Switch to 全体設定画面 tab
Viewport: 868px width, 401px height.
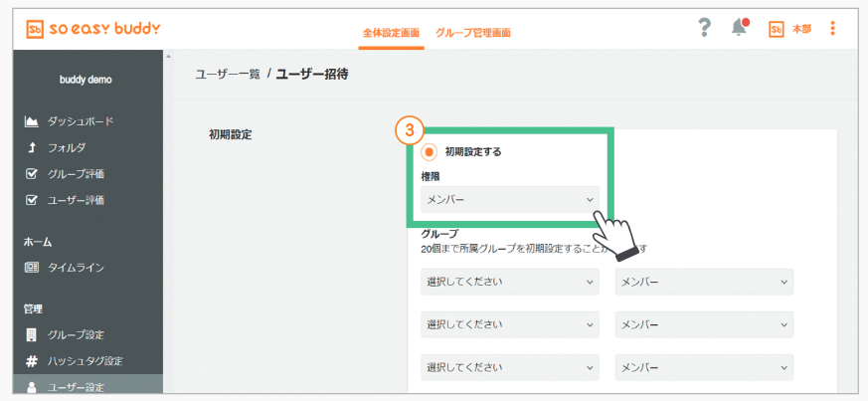tap(391, 33)
